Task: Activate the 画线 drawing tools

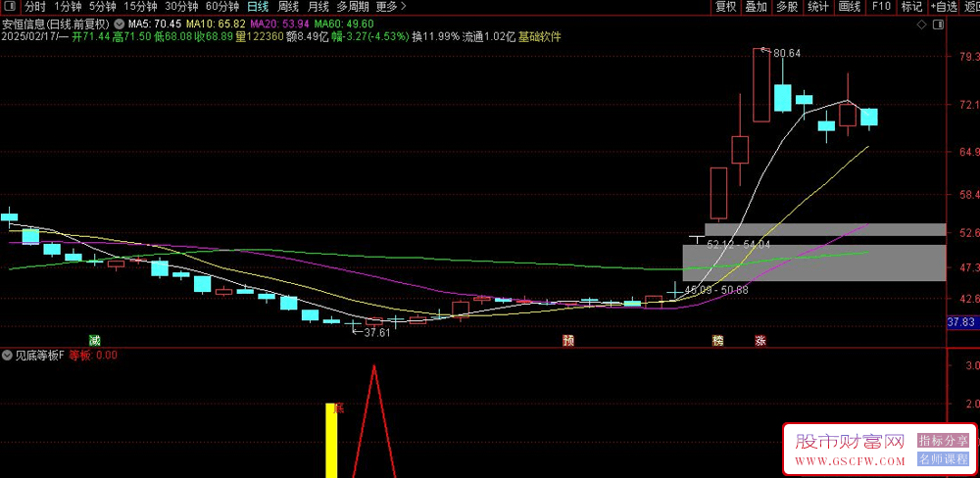Action: tap(850, 7)
